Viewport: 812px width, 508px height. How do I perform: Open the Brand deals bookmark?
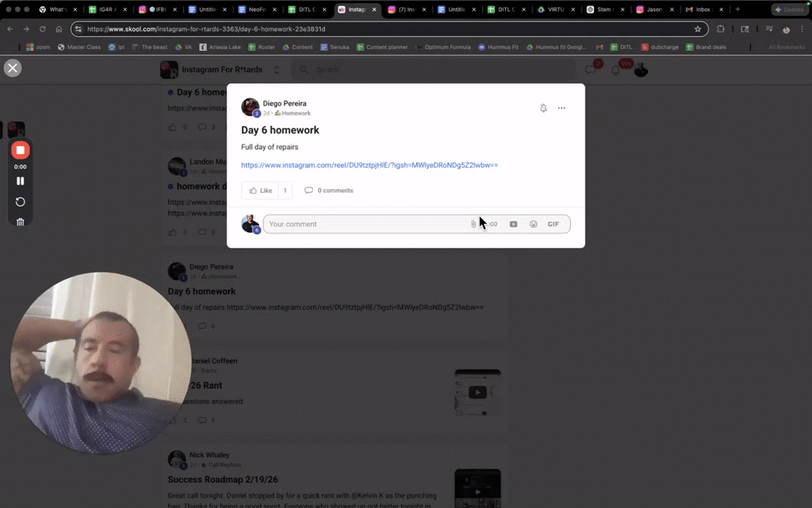click(706, 47)
